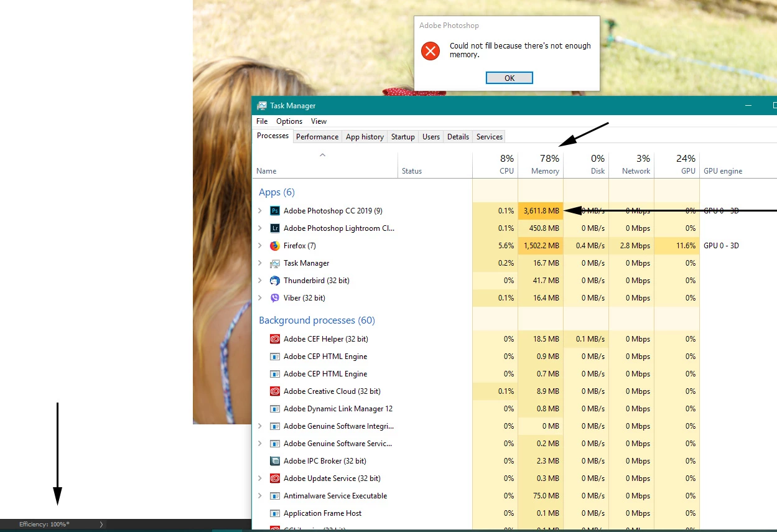This screenshot has height=532, width=777.
Task: Expand Adobe Genuine Software Integrity row
Action: click(260, 426)
